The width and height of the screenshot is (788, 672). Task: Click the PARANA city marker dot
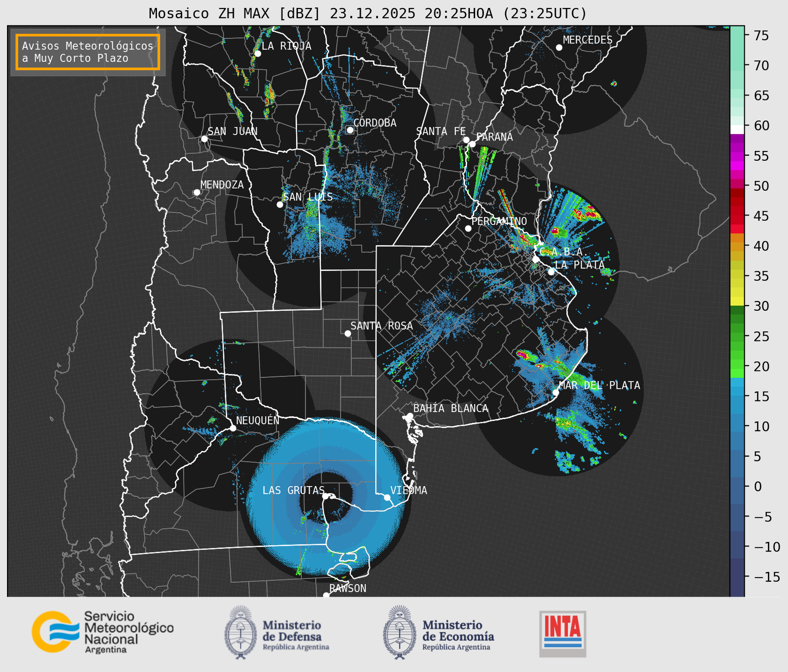pos(472,144)
